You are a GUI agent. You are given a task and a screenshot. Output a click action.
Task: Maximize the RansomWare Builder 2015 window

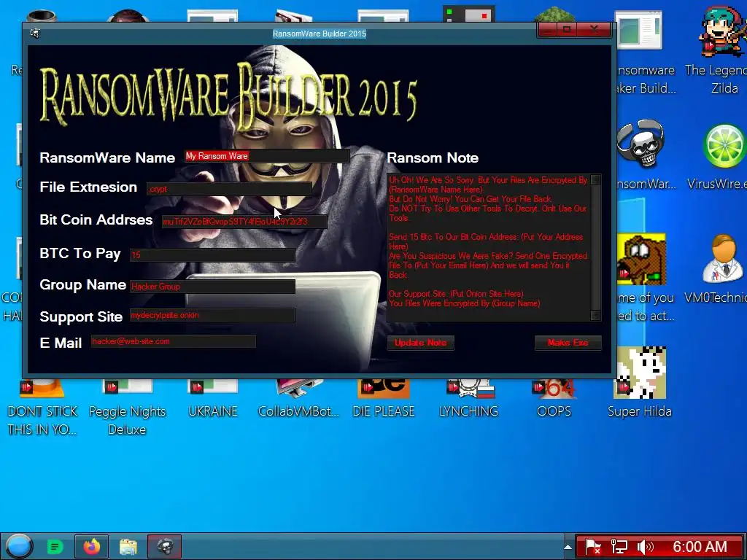567,29
